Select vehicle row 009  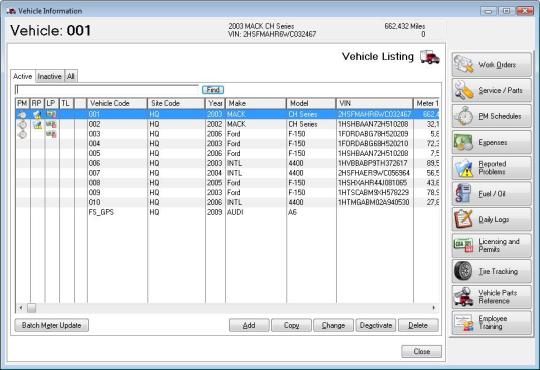tap(227, 192)
